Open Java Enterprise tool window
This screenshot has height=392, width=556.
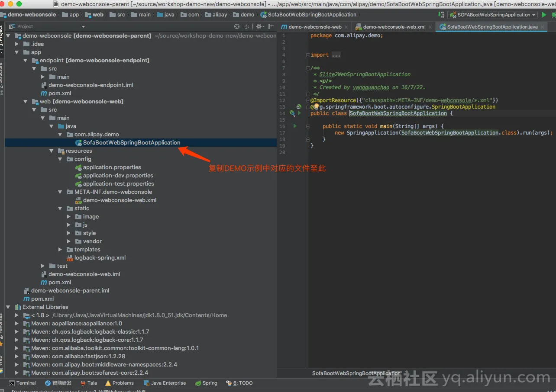tap(165, 383)
